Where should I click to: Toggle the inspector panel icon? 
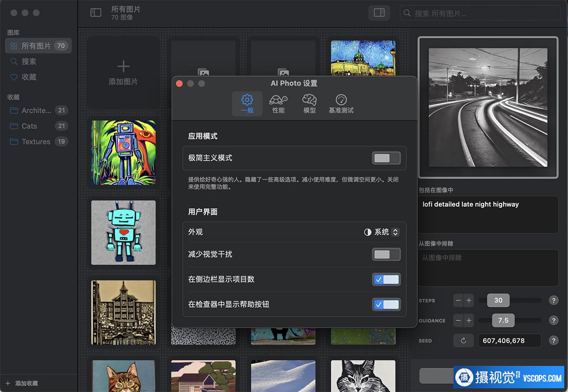(379, 13)
